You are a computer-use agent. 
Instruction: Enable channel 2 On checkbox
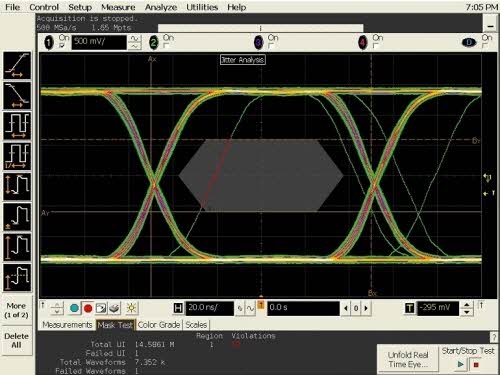point(166,46)
